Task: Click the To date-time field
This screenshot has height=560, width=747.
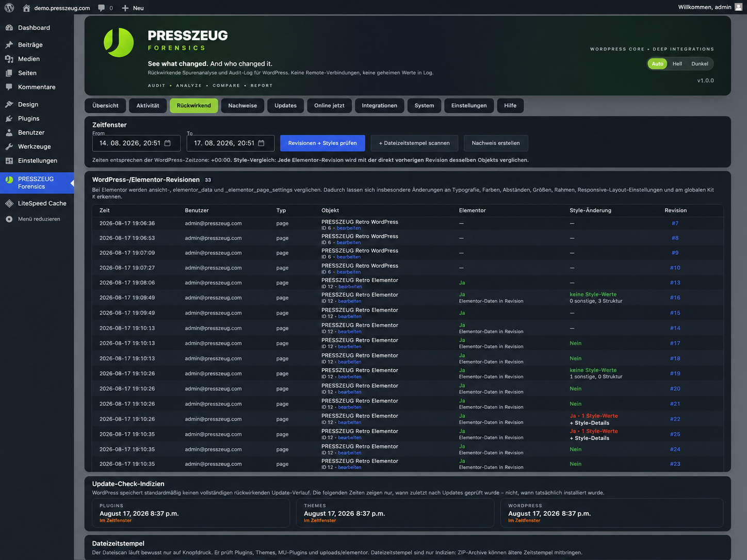Action: click(230, 143)
